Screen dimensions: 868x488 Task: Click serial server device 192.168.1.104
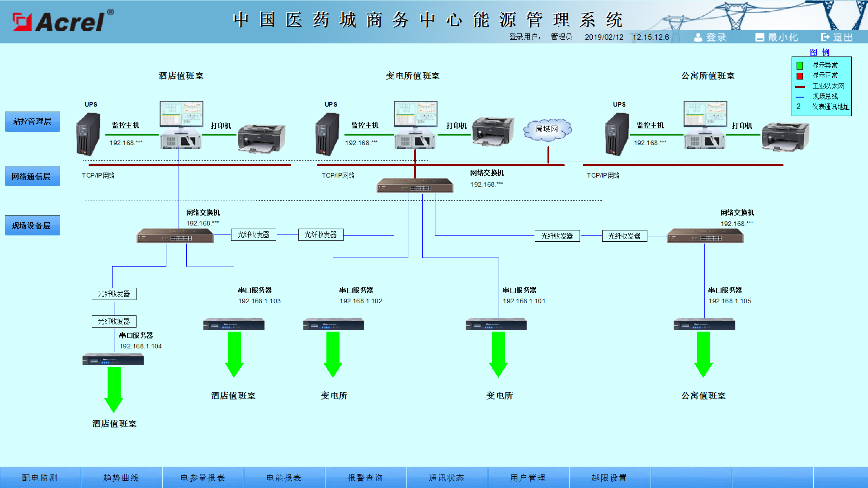tap(113, 360)
